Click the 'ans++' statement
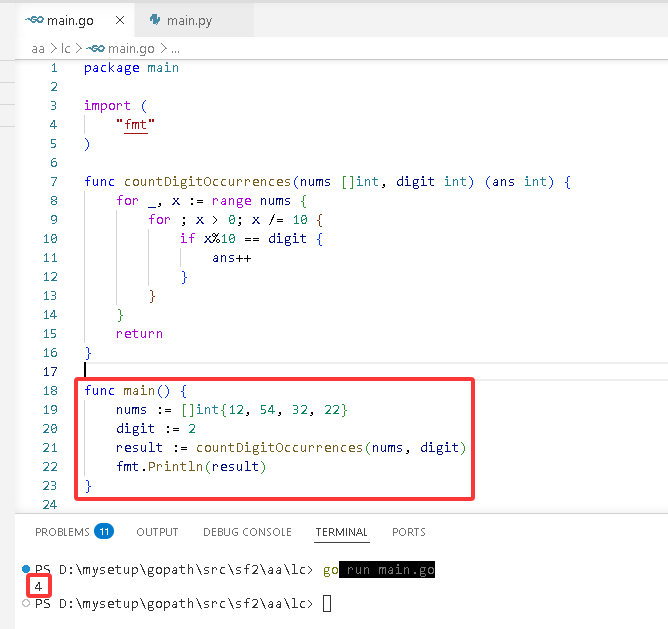This screenshot has width=668, height=629. [232, 258]
